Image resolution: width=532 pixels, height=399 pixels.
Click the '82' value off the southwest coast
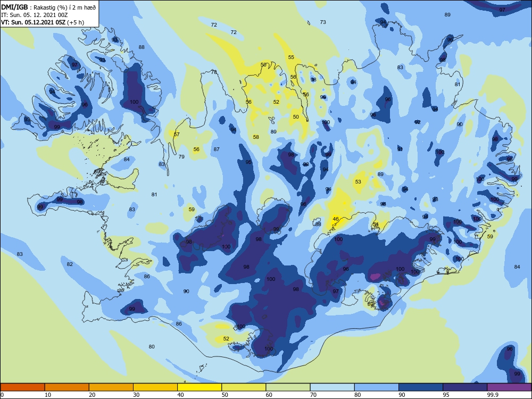pyautogui.click(x=70, y=264)
